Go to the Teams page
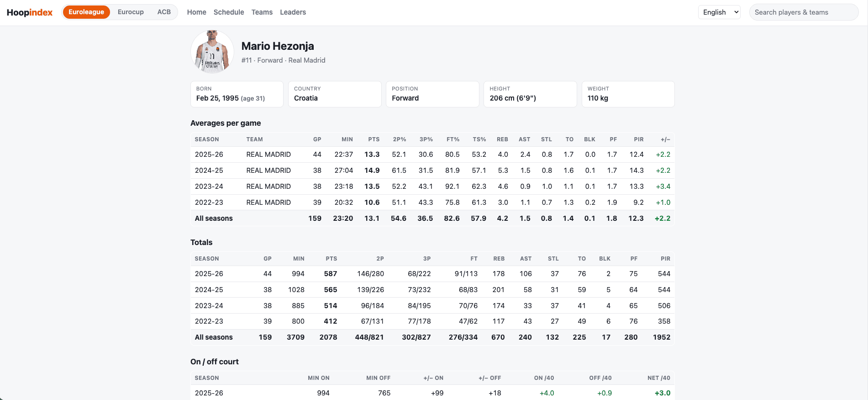Screen dimensions: 868x400 tap(262, 12)
